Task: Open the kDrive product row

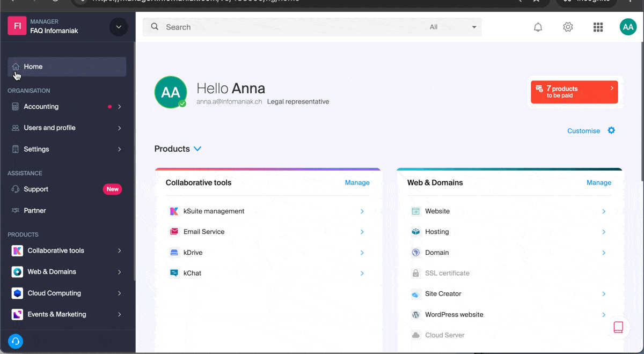Action: (267, 253)
